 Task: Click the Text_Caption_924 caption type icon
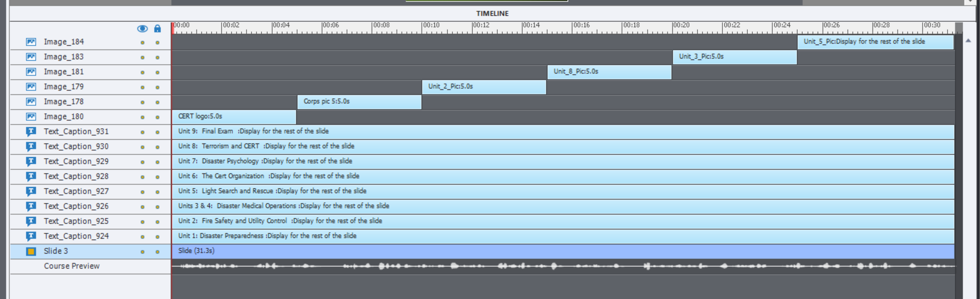[x=31, y=236]
